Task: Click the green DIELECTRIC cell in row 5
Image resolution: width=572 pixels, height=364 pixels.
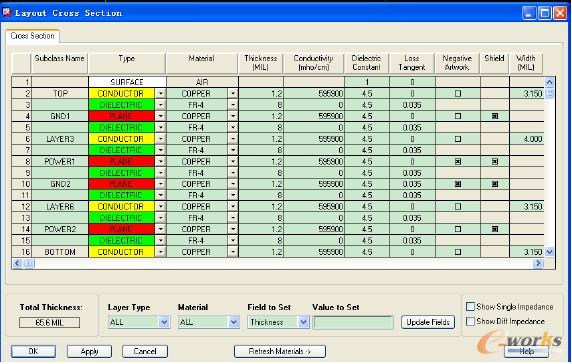Action: (121, 128)
